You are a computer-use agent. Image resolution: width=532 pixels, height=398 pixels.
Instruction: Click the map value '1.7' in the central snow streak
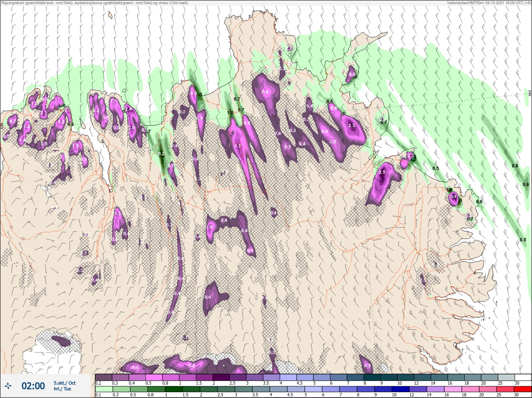coord(238,146)
